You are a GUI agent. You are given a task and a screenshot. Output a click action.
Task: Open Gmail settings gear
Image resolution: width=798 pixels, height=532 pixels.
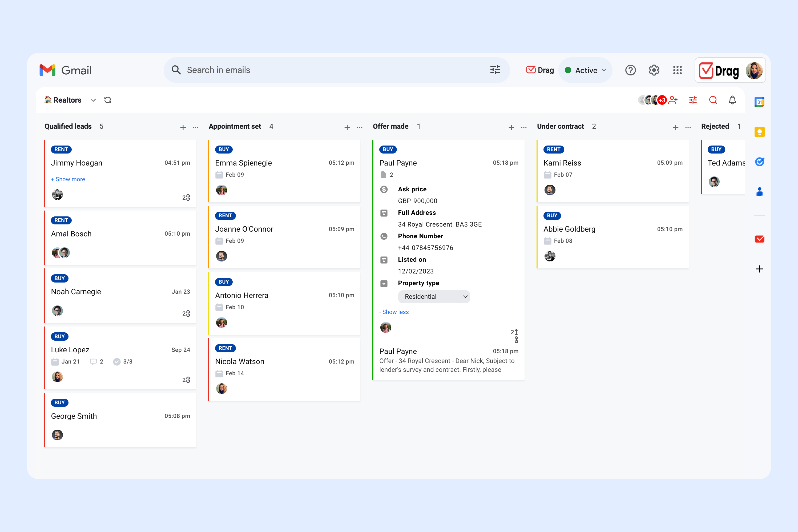pyautogui.click(x=654, y=70)
